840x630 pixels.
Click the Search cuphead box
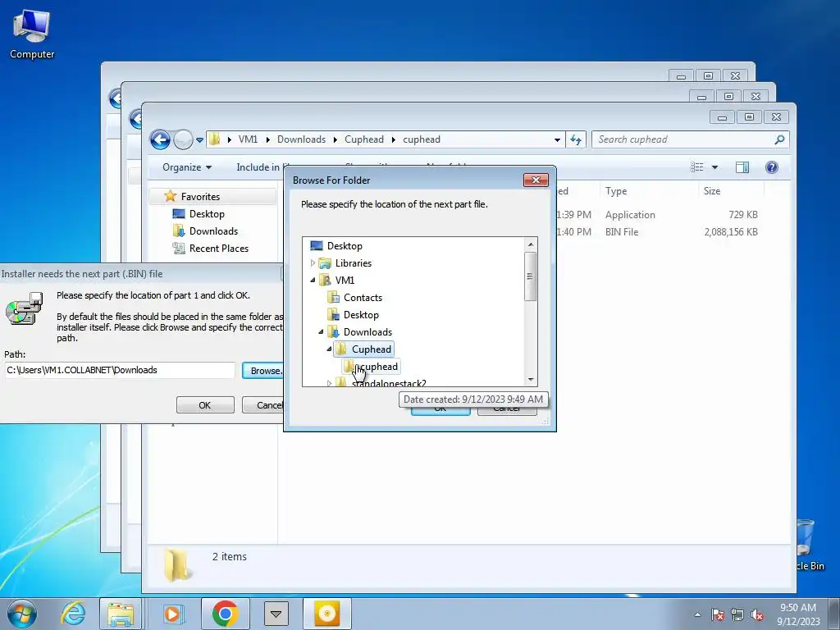(x=690, y=139)
